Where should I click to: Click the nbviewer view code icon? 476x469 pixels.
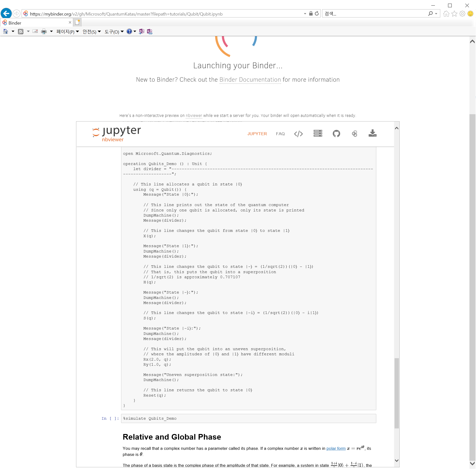coord(298,134)
